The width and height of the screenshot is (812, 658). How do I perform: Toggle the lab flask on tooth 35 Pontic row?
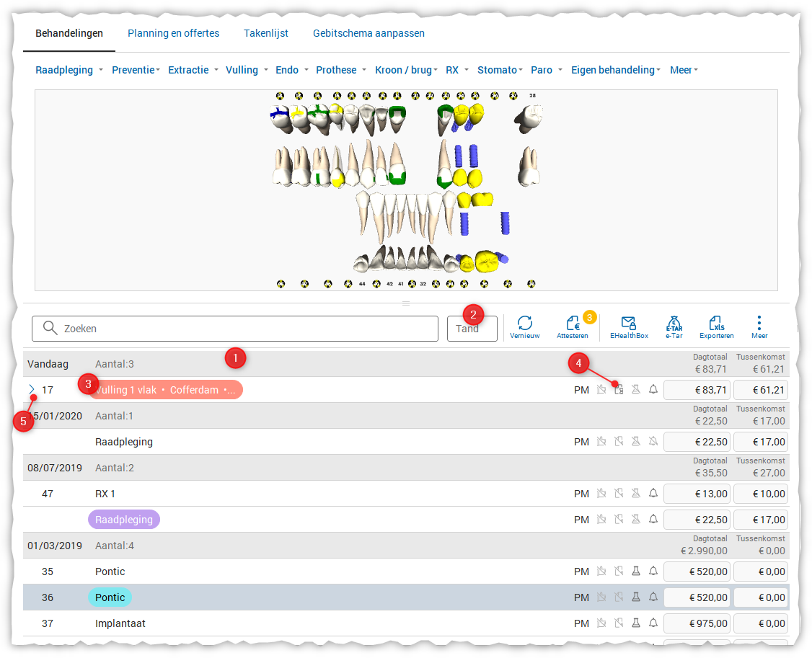pyautogui.click(x=636, y=572)
